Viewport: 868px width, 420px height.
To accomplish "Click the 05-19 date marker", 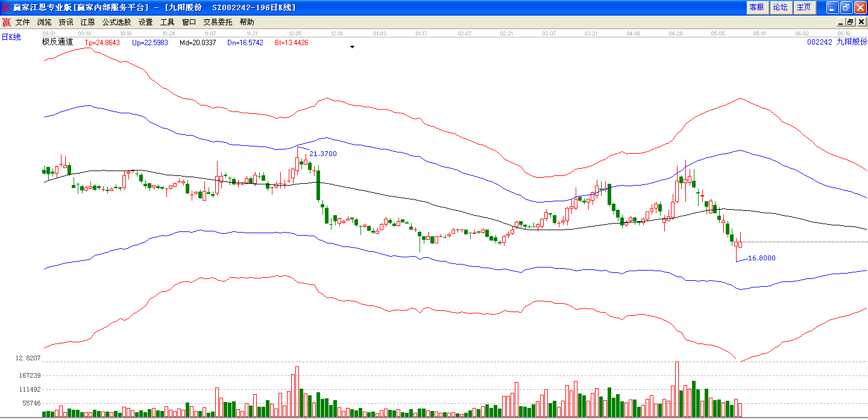I will (759, 34).
